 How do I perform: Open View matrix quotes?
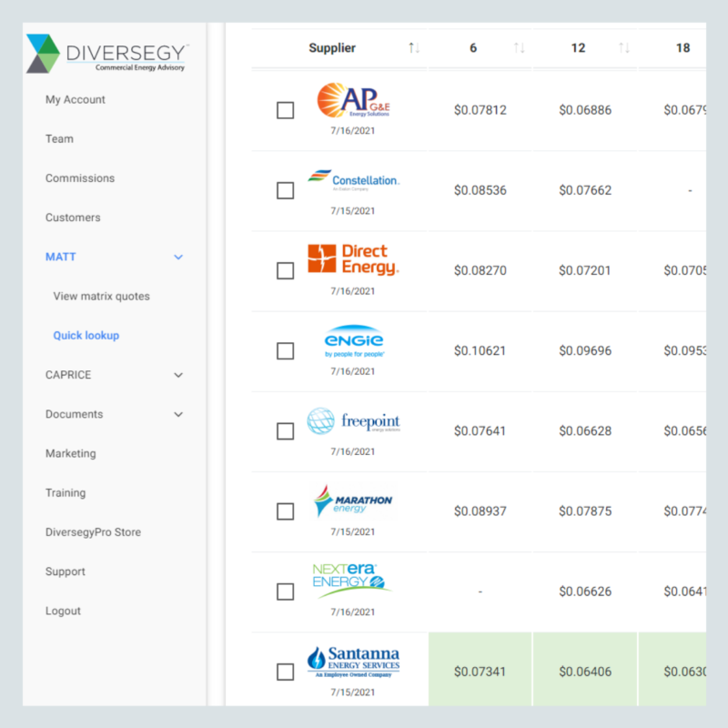(104, 296)
